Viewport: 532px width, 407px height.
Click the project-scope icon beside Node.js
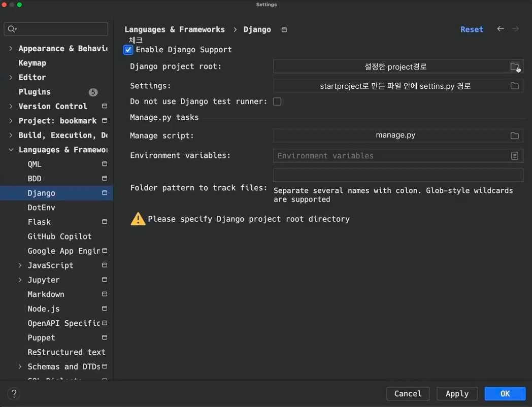click(105, 309)
